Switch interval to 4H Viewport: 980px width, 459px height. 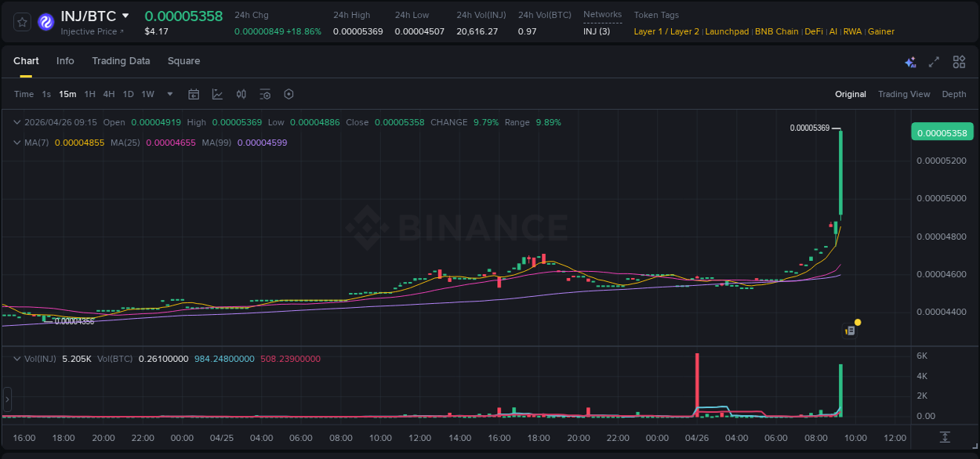click(109, 94)
